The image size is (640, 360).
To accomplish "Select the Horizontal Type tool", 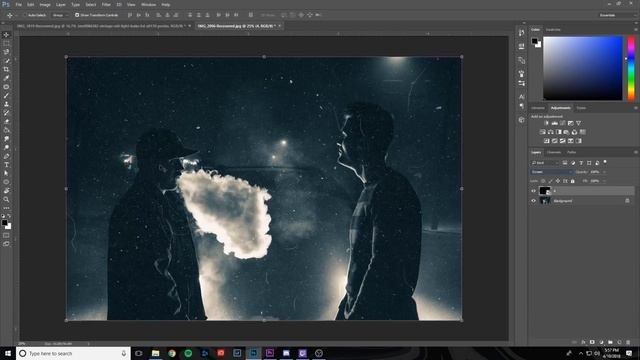I will tap(6, 165).
